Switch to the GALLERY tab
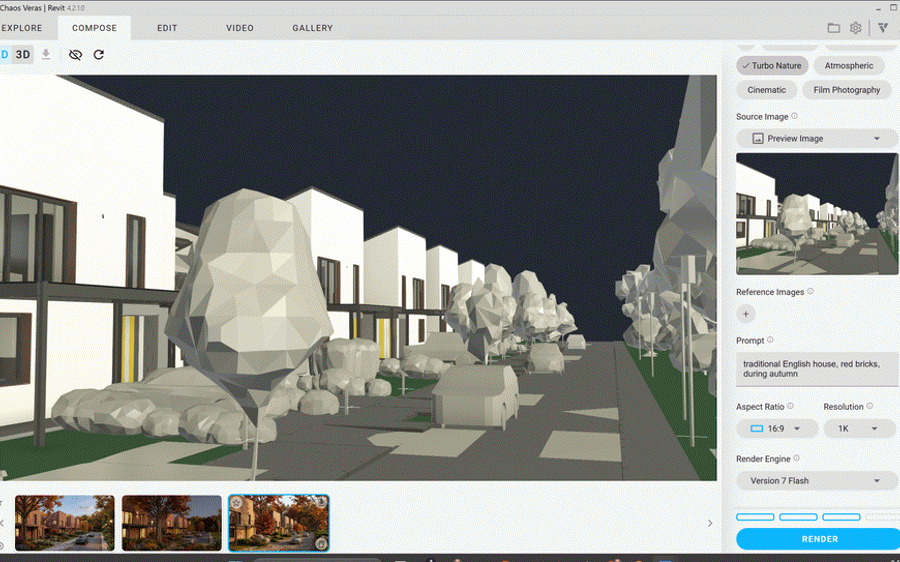The width and height of the screenshot is (900, 562). click(x=312, y=28)
